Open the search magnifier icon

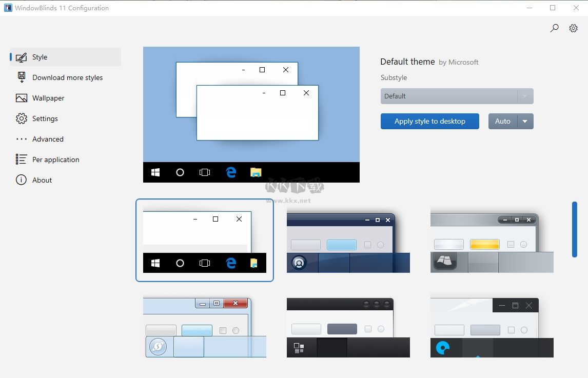click(554, 28)
